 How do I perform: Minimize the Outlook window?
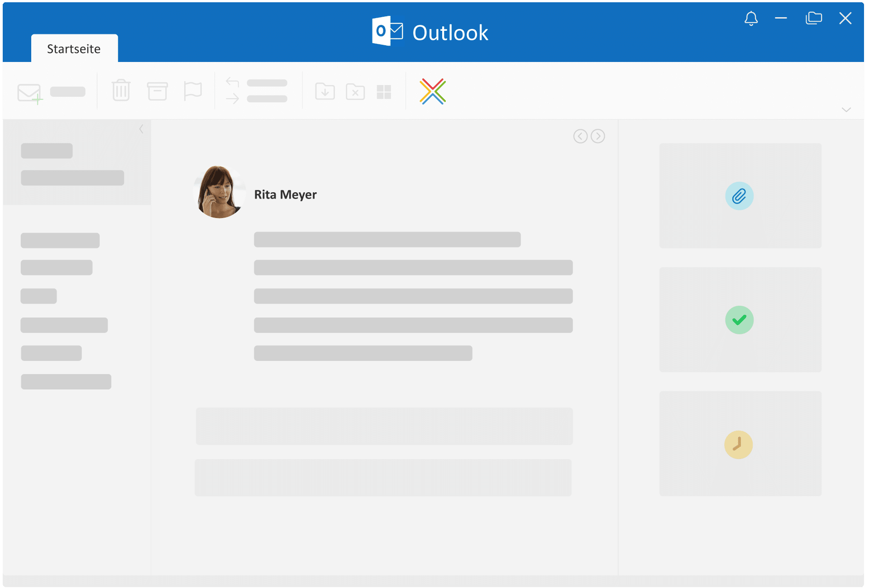[x=781, y=18]
